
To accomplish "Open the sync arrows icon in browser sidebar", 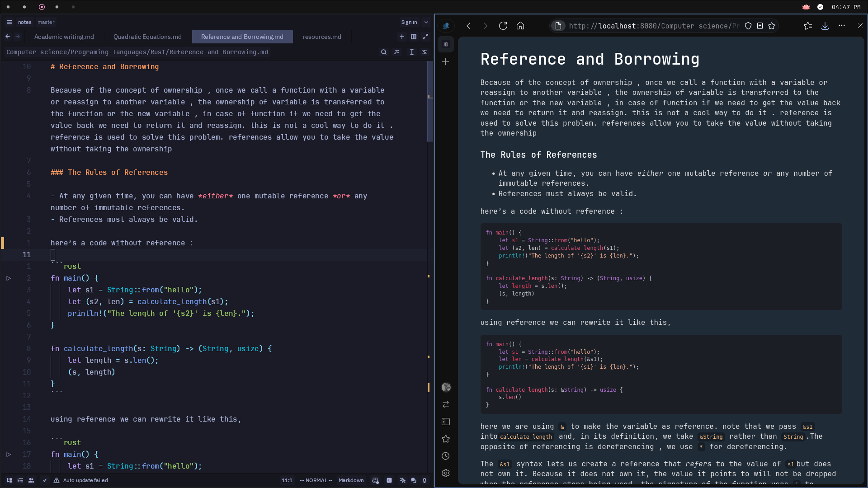I will [446, 404].
